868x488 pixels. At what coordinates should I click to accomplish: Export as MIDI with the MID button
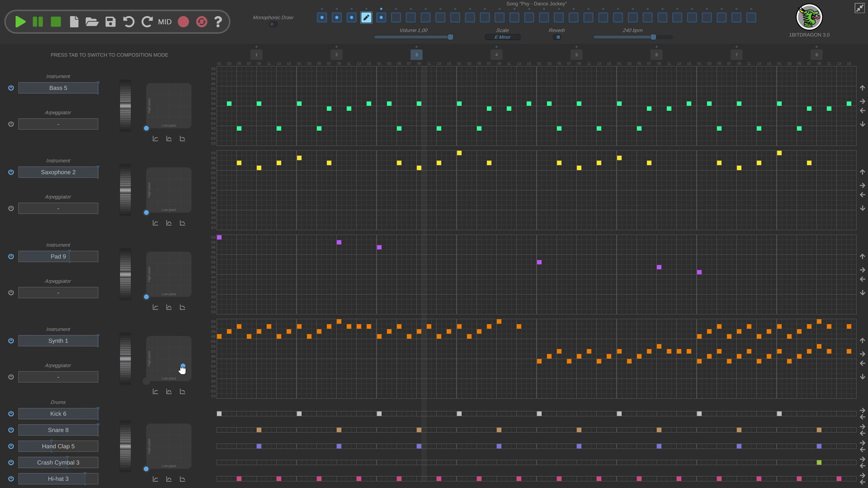[x=165, y=22]
